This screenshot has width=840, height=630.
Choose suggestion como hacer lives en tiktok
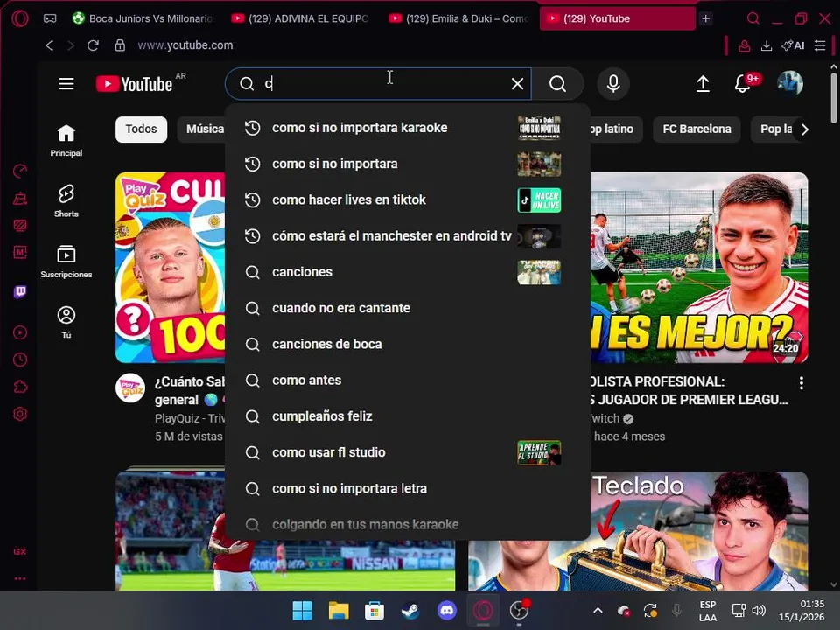tap(407, 199)
